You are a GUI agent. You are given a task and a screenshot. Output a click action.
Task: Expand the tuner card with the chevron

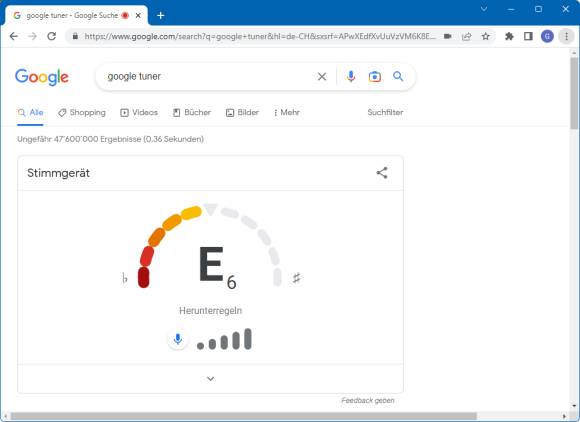(210, 379)
